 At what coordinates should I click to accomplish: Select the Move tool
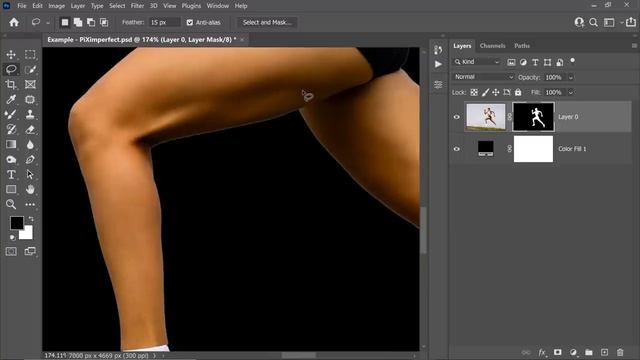[x=11, y=54]
